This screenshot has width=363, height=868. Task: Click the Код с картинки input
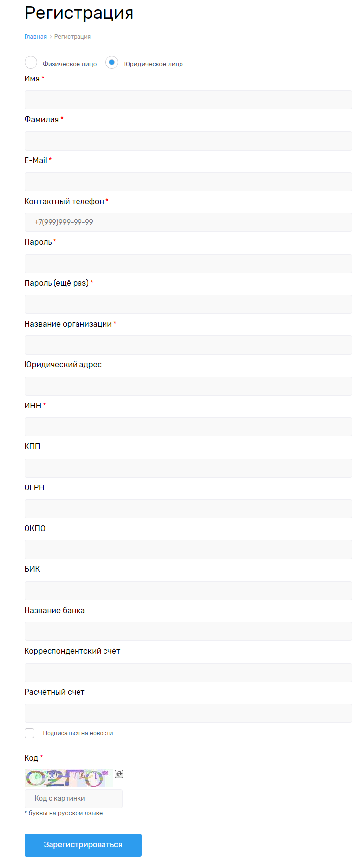74,798
